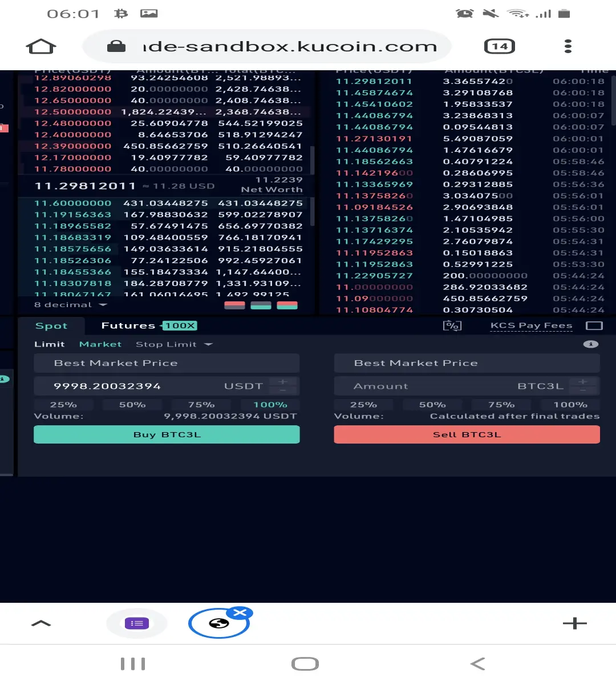This screenshot has width=616, height=685.
Task: Open the tab switcher showing 14 tabs
Action: tap(500, 46)
